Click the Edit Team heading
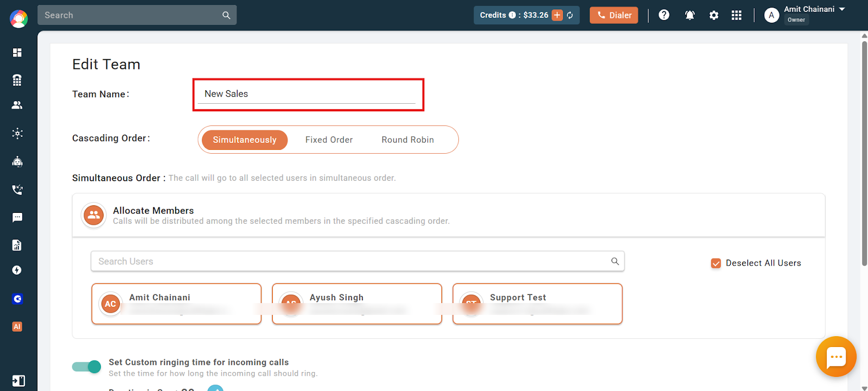This screenshot has width=868, height=391. click(x=106, y=64)
